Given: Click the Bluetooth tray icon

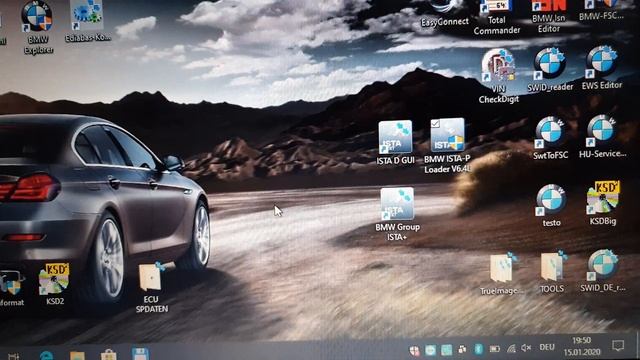Looking at the screenshot, I should [478, 349].
